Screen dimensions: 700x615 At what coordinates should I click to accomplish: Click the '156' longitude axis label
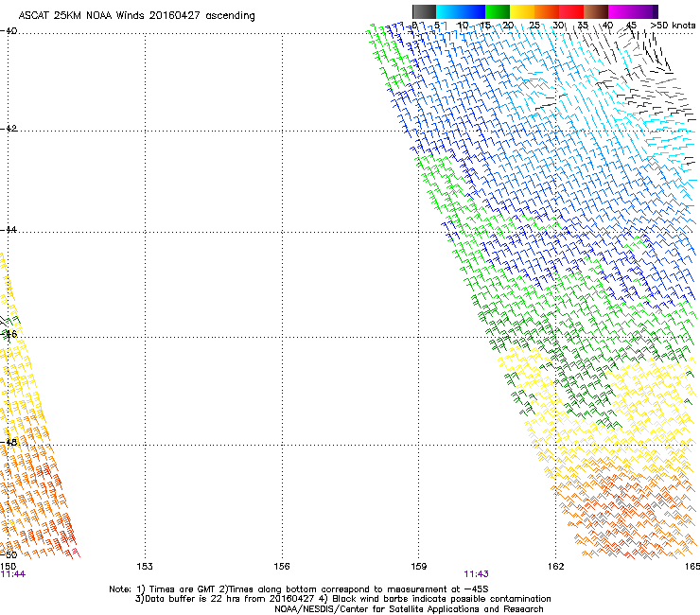pos(282,567)
